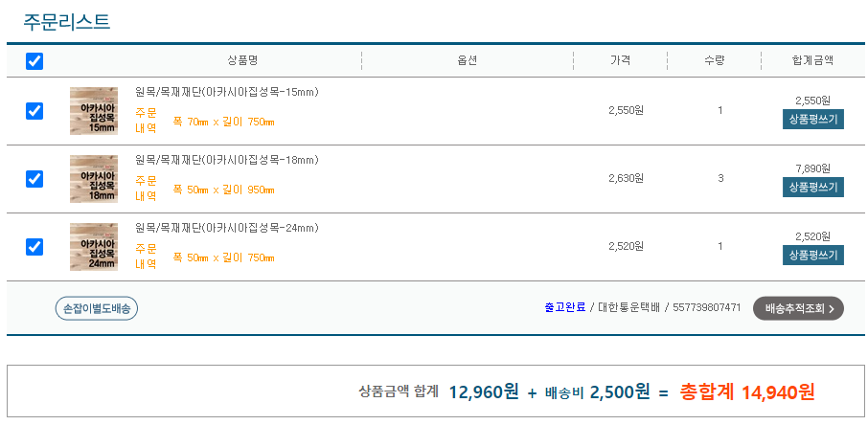Toggle the select-all checkbox in header
The image size is (868, 425).
click(34, 61)
